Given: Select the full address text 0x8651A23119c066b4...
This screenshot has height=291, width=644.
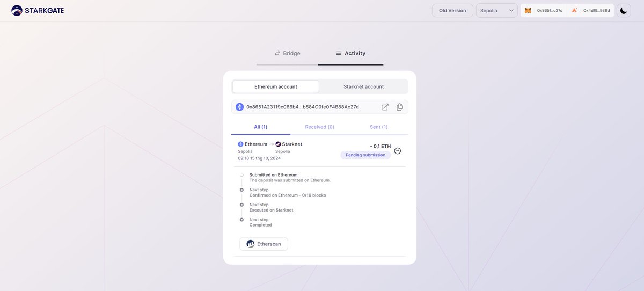Looking at the screenshot, I should 303,107.
